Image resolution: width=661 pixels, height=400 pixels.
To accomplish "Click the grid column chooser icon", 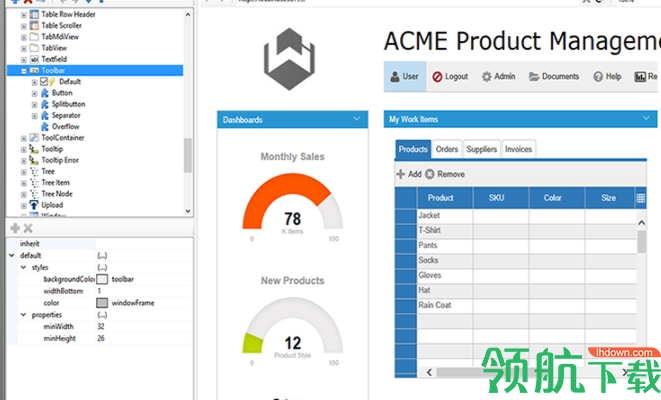I will pyautogui.click(x=641, y=198).
